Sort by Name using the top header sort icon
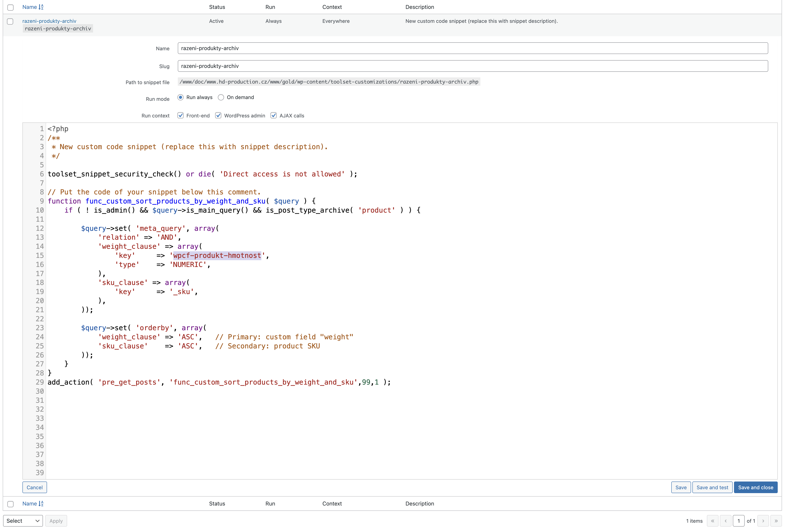Image resolution: width=787 pixels, height=532 pixels. 41,7
